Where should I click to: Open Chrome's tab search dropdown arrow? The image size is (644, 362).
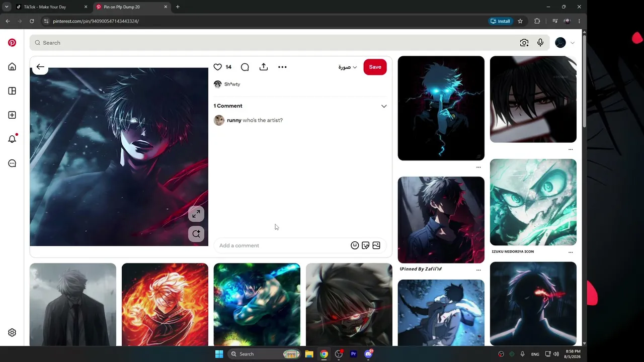(7, 7)
